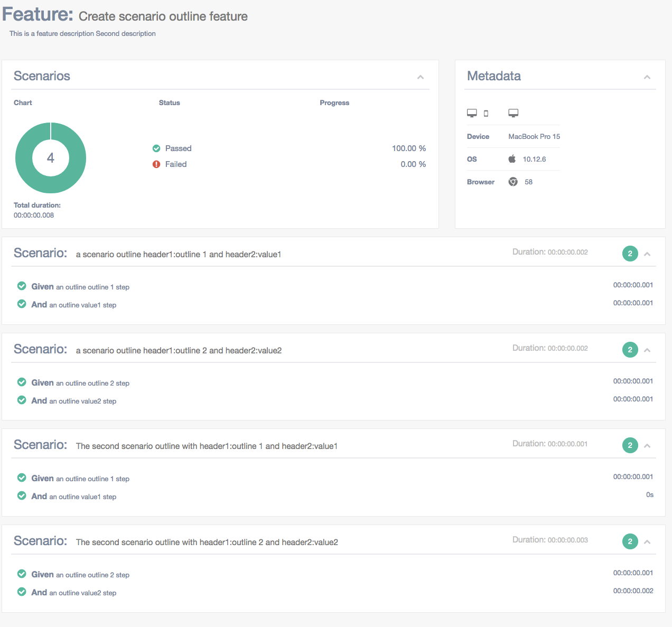Click the 'Scenarios' panel heading

point(42,76)
